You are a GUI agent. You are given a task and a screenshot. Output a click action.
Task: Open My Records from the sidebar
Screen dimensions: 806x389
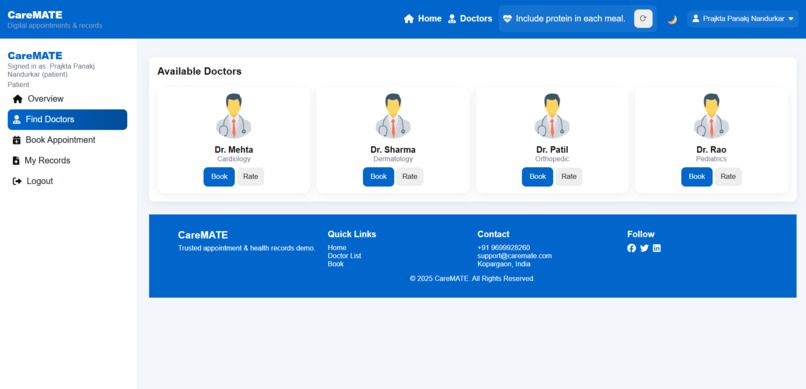[67, 160]
